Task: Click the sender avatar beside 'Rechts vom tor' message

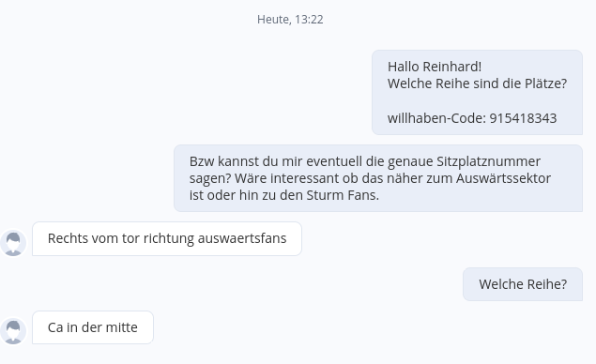Action: 13,243
